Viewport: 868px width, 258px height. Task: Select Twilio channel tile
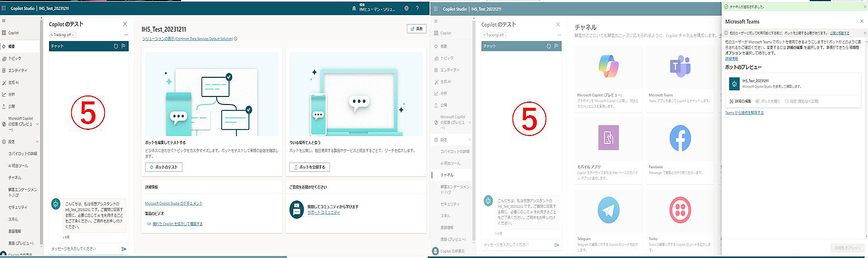(x=680, y=220)
